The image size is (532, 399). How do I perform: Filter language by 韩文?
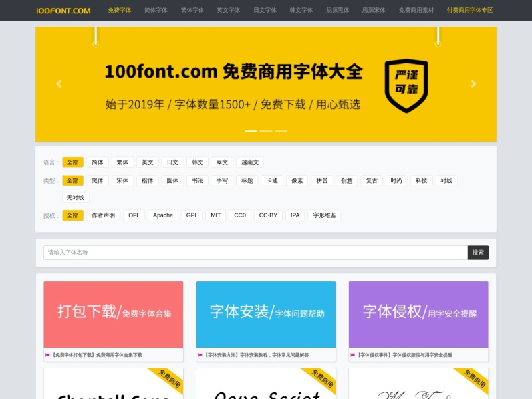pyautogui.click(x=197, y=162)
